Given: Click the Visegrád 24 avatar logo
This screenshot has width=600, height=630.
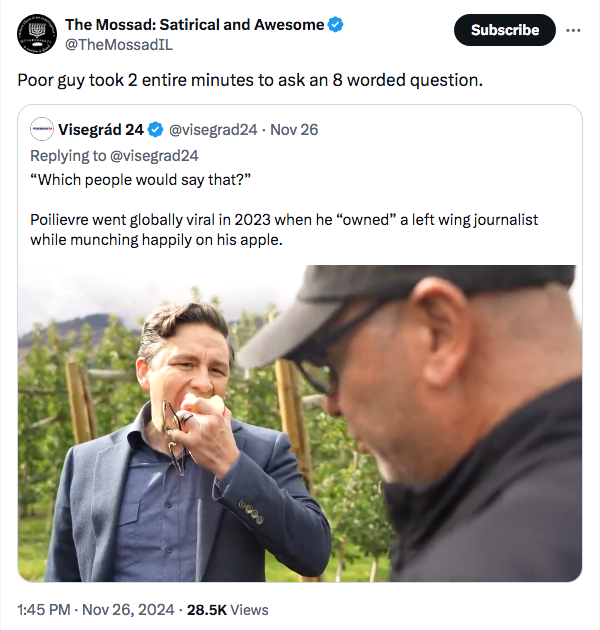Looking at the screenshot, I should 42,129.
